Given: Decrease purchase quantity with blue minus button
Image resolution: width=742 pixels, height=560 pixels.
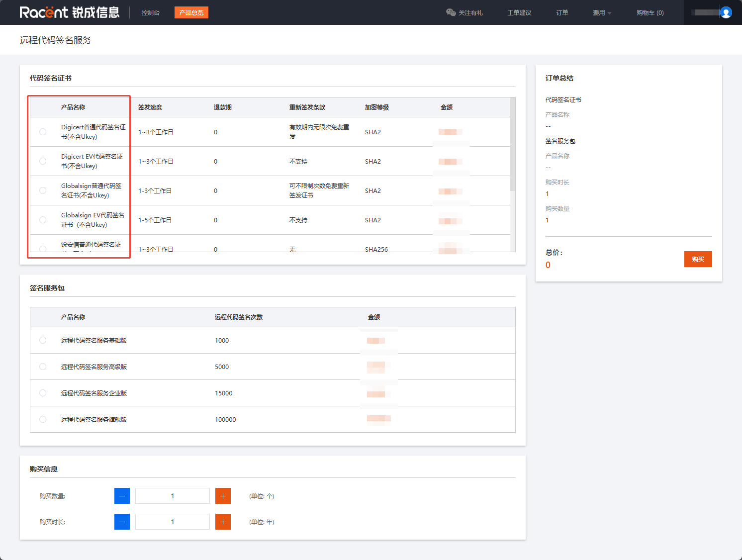Looking at the screenshot, I should [122, 496].
